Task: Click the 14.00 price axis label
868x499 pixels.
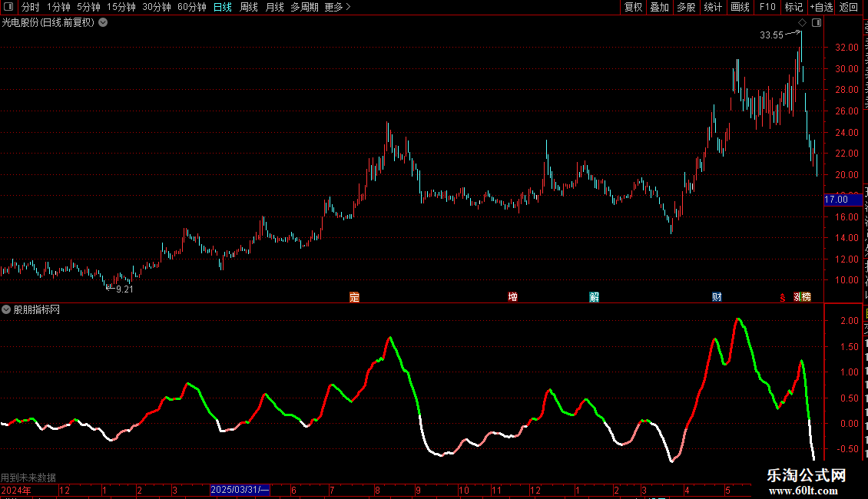Action: point(846,238)
